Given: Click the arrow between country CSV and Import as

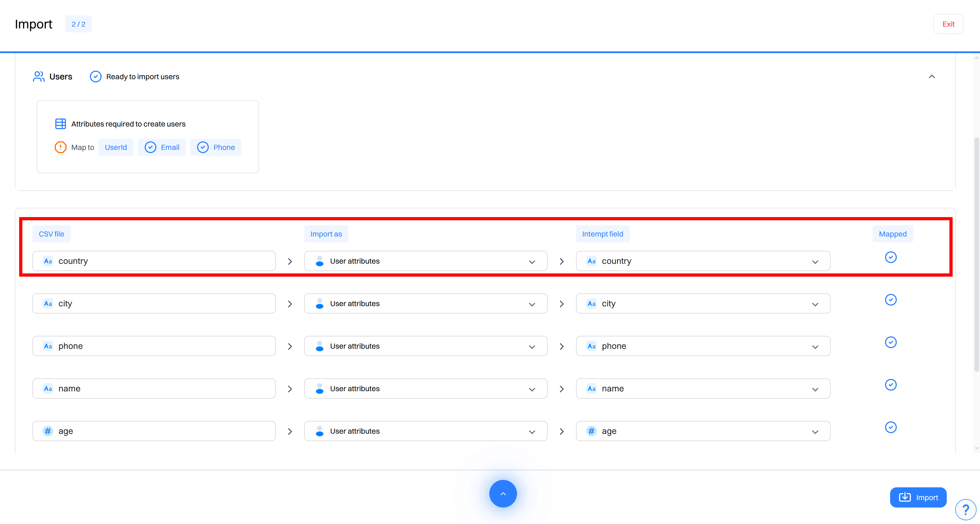Looking at the screenshot, I should coord(290,261).
